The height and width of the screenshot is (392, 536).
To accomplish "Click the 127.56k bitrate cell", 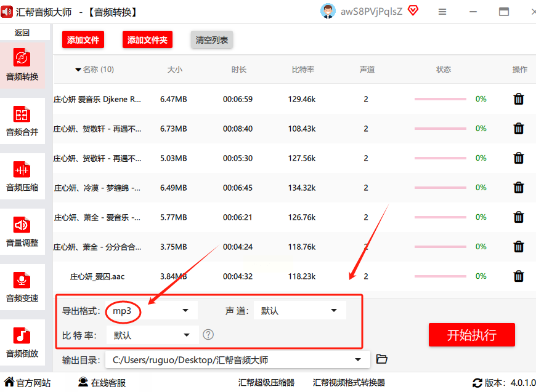I will pyautogui.click(x=302, y=158).
